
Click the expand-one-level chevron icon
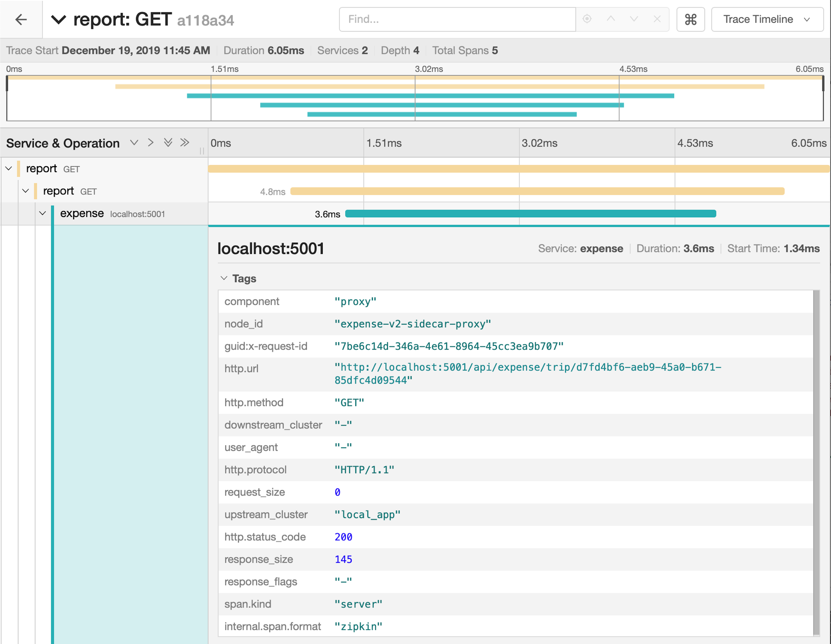(x=151, y=143)
